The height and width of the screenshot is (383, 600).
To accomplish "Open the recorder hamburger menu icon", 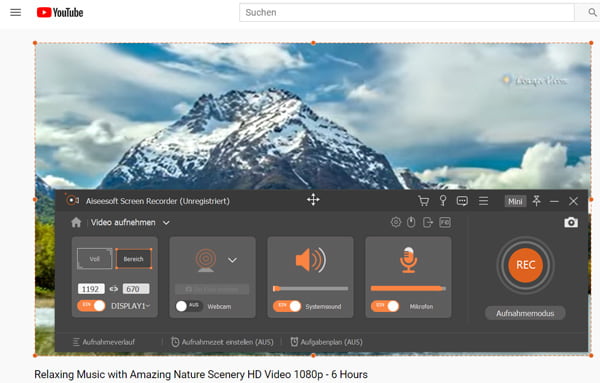I will click(483, 201).
